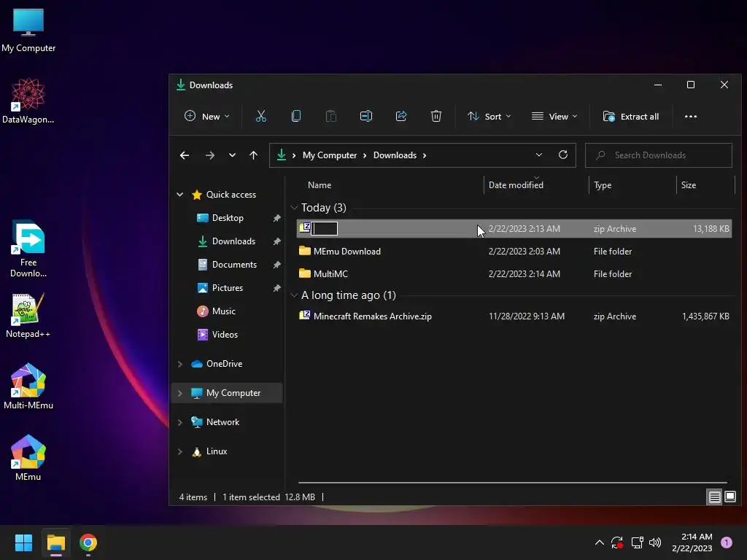The width and height of the screenshot is (747, 560).
Task: Open Free Download Manager desktop shortcut
Action: (x=28, y=249)
